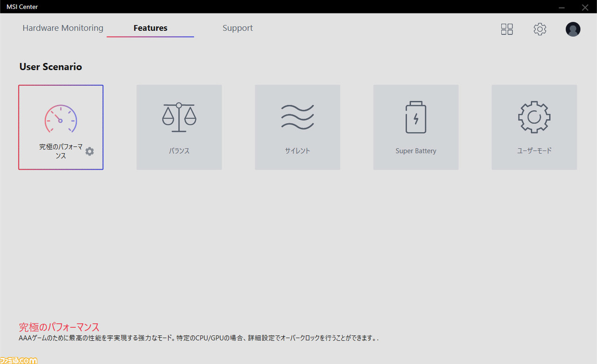Open the Support tab
The width and height of the screenshot is (597, 364).
pos(238,28)
